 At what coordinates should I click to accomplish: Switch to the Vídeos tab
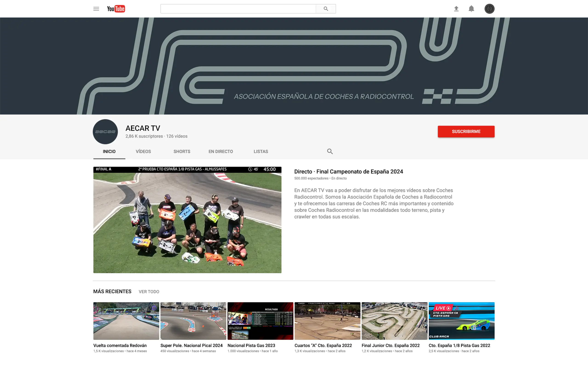point(143,151)
